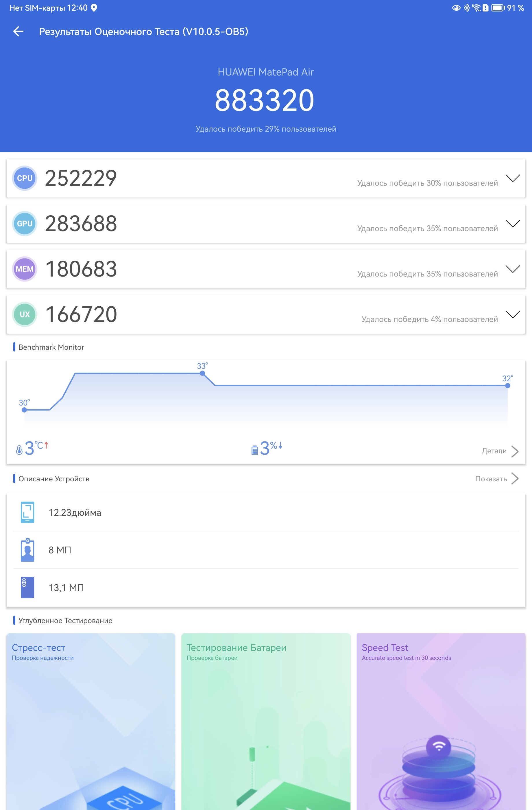
Task: Tap the page title Результаты Оценочного Теста
Action: click(143, 32)
